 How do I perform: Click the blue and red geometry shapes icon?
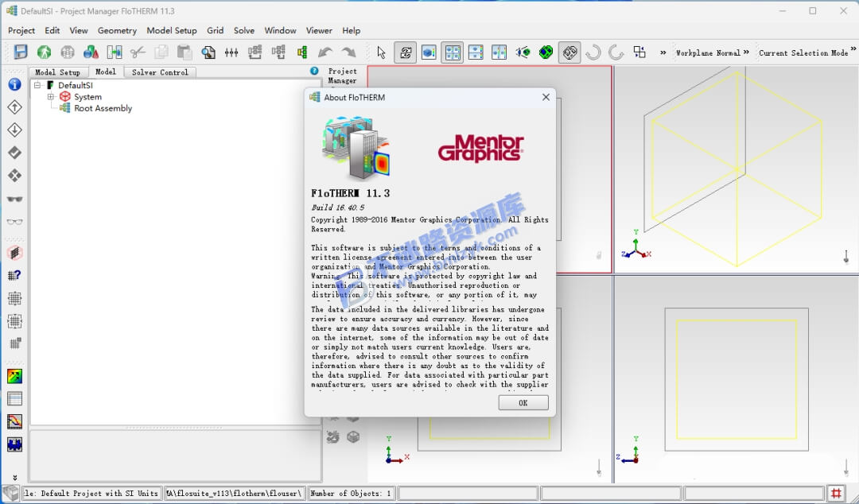tap(91, 52)
